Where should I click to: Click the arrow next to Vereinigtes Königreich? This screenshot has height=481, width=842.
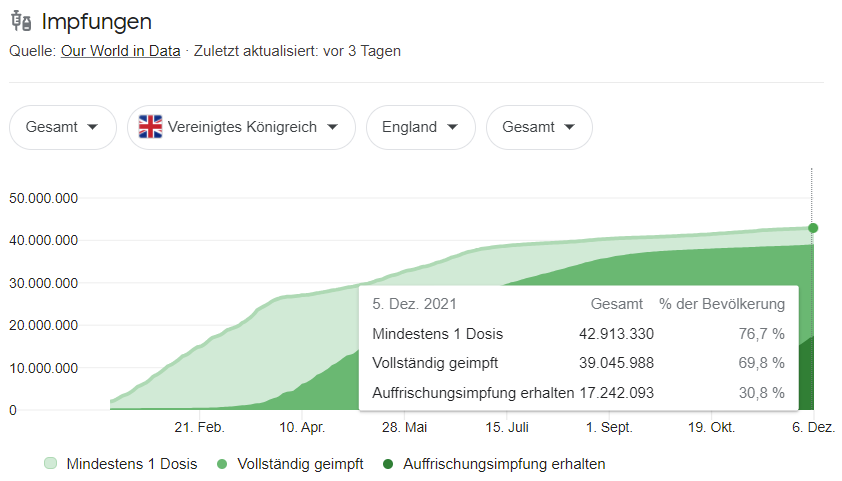coord(332,127)
